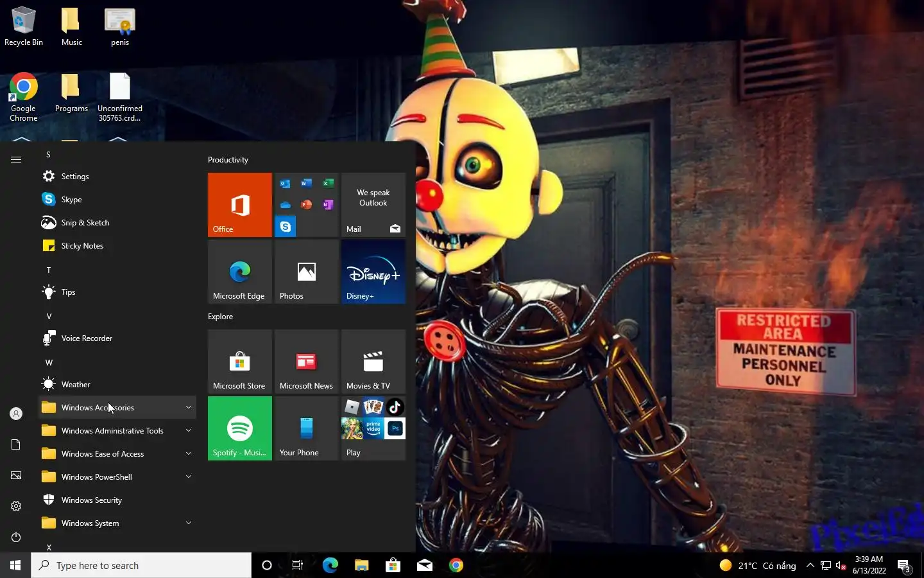Screen dimensions: 924x578
Task: Open the Play games folder tile
Action: coord(373,428)
